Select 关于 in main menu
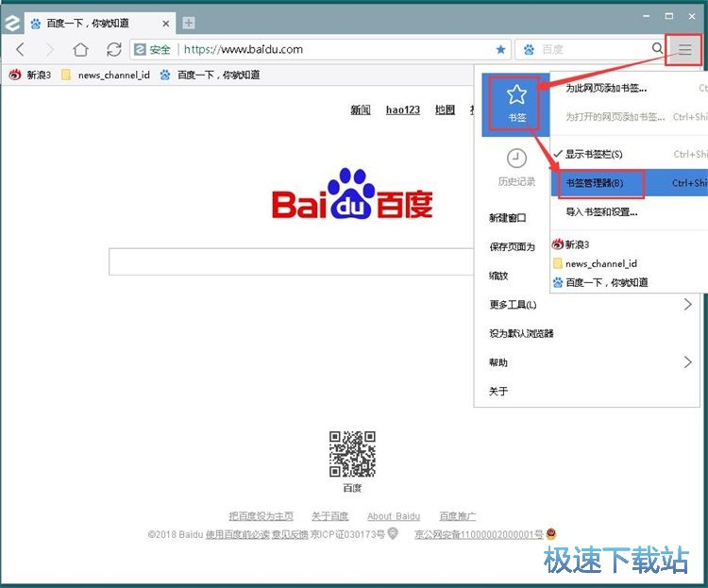Viewport: 708px width, 588px height. [x=498, y=391]
